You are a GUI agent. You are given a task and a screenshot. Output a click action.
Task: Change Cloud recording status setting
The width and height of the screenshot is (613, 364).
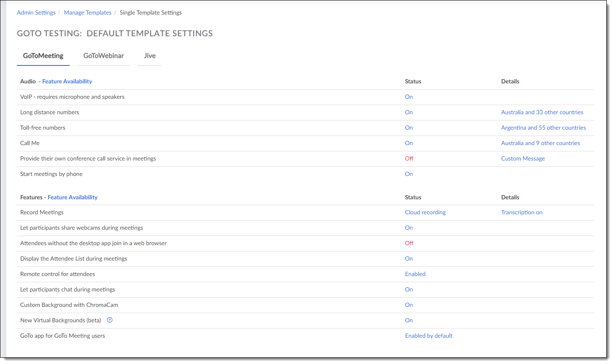[x=425, y=212]
